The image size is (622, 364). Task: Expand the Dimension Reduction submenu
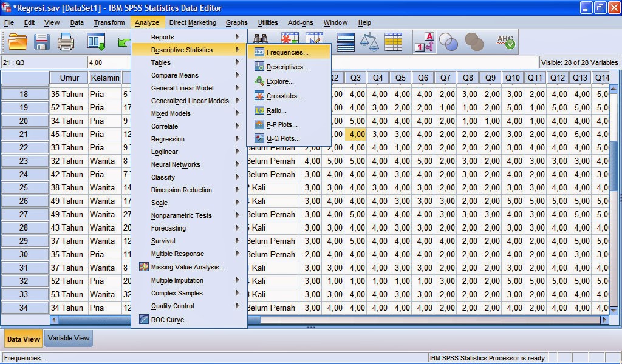tap(190, 190)
